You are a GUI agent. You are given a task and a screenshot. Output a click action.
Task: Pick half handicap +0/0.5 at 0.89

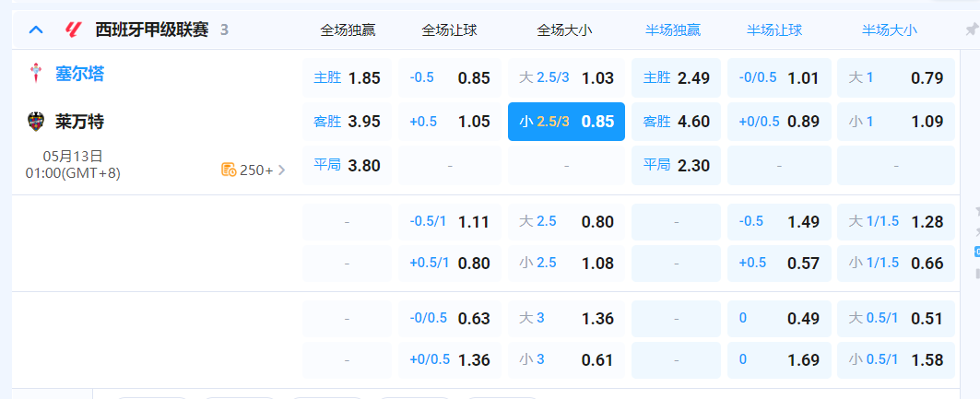[779, 122]
